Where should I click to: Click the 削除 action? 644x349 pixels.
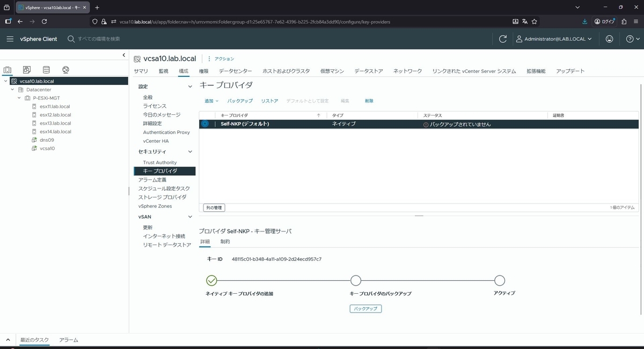point(369,101)
